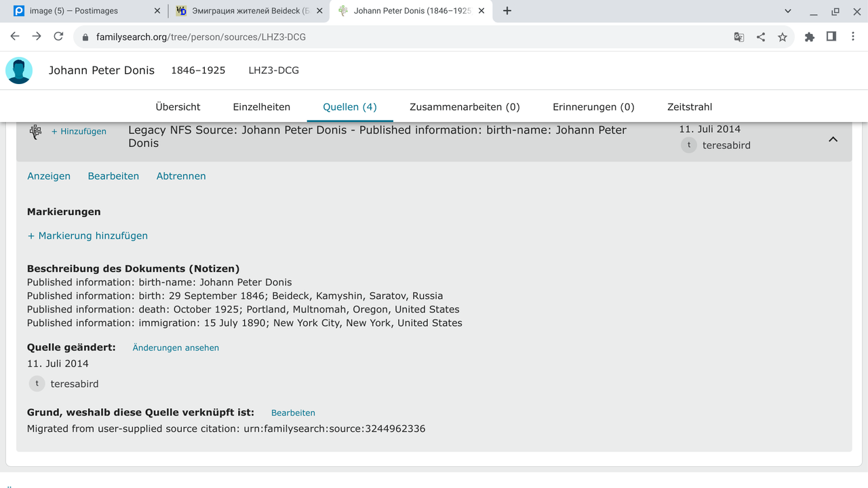Screen dimensions: 868x488
Task: Click the teresabird name in source header
Action: click(x=726, y=145)
